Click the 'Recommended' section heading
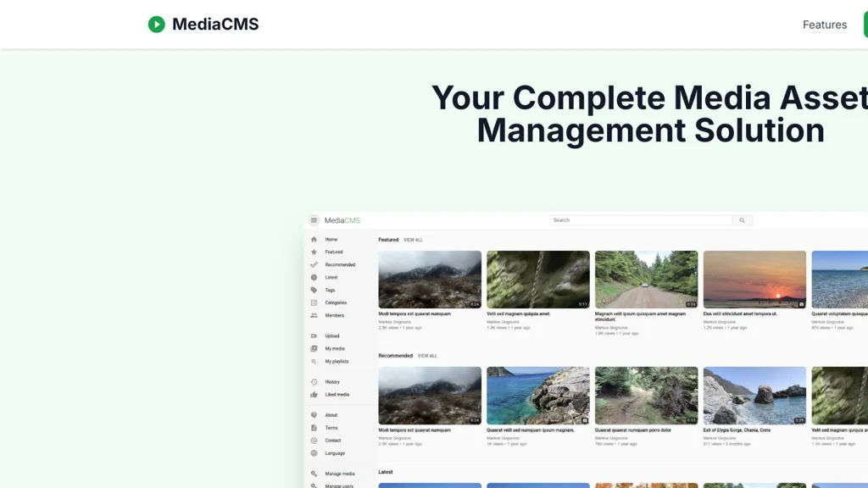868x488 pixels. 395,357
